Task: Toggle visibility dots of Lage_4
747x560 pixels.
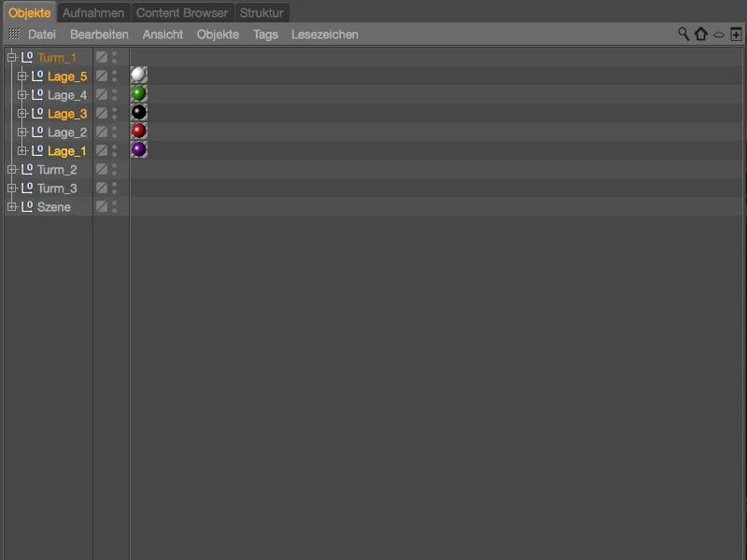Action: click(x=114, y=94)
